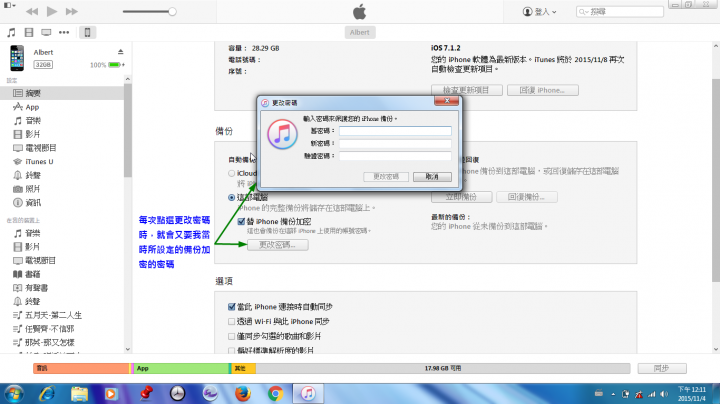Open the TV shows library icon
The width and height of the screenshot is (720, 404).
click(x=46, y=32)
